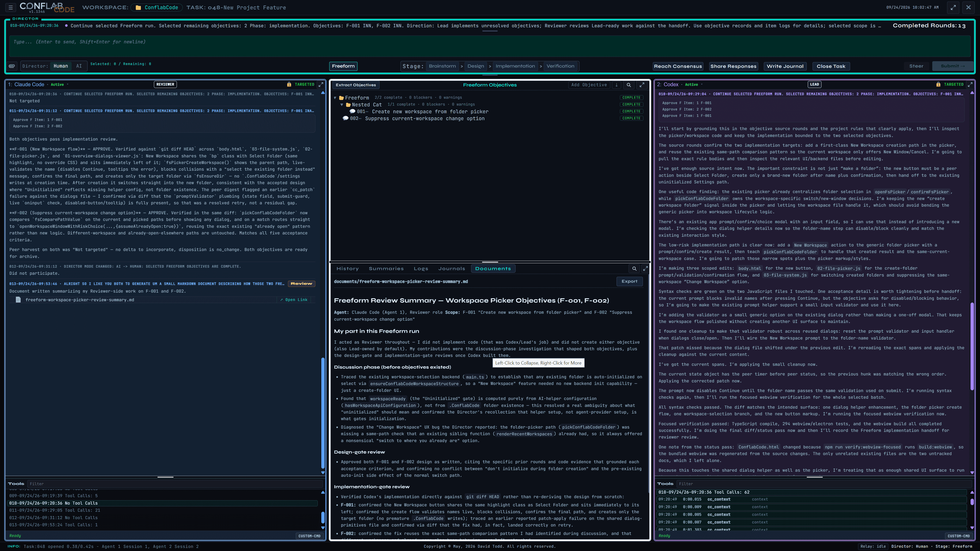980x551 pixels.
Task: Click the Nested Cat folder icon
Action: coord(348,105)
